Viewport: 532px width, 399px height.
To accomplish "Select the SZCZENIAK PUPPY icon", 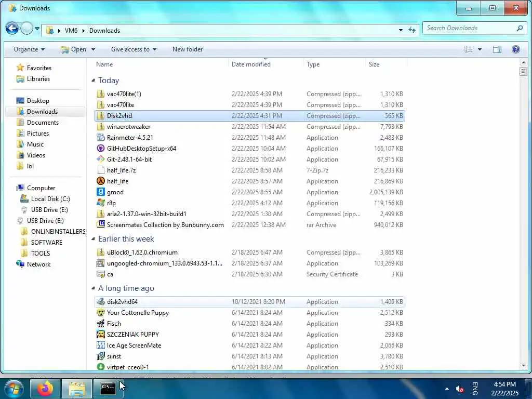I will pyautogui.click(x=100, y=335).
